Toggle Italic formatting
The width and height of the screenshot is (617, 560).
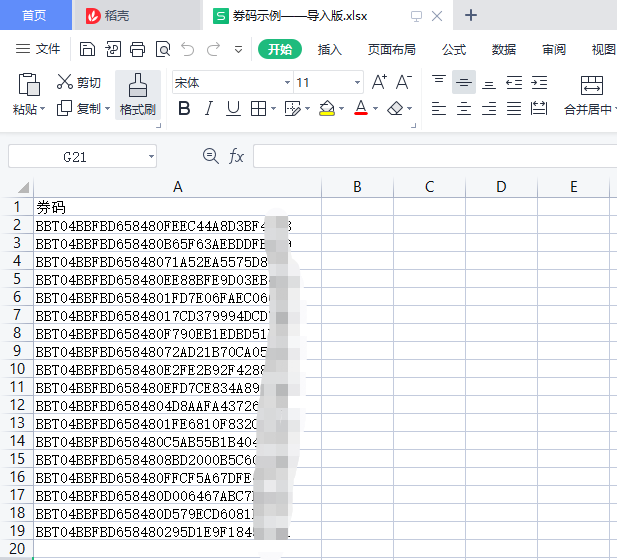tap(209, 109)
